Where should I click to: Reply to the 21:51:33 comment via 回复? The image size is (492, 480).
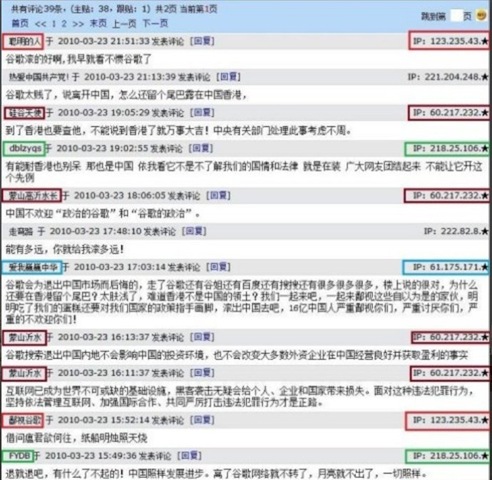click(202, 41)
